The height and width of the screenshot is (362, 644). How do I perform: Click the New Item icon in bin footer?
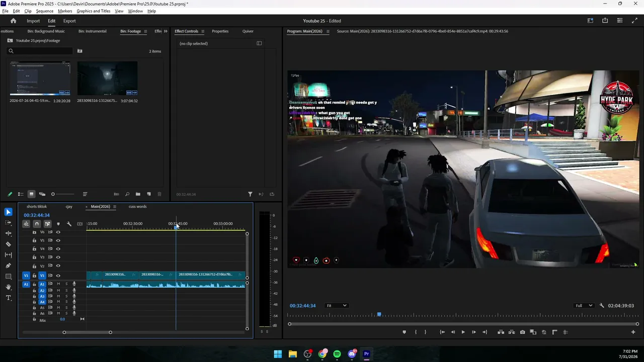tap(149, 194)
